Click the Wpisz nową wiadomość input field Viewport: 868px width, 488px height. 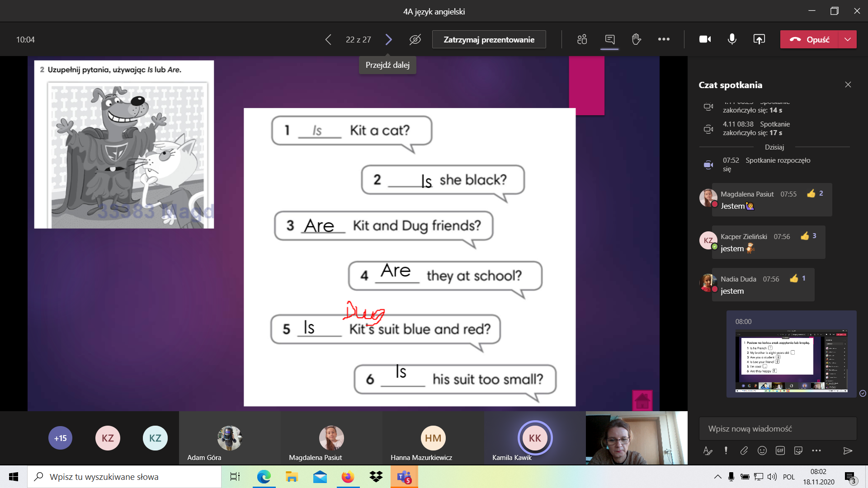[778, 428]
